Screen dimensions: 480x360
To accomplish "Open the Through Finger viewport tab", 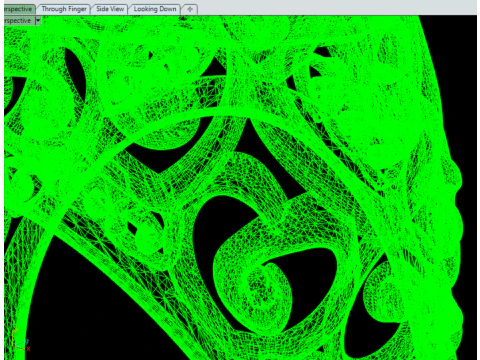I will [x=64, y=9].
